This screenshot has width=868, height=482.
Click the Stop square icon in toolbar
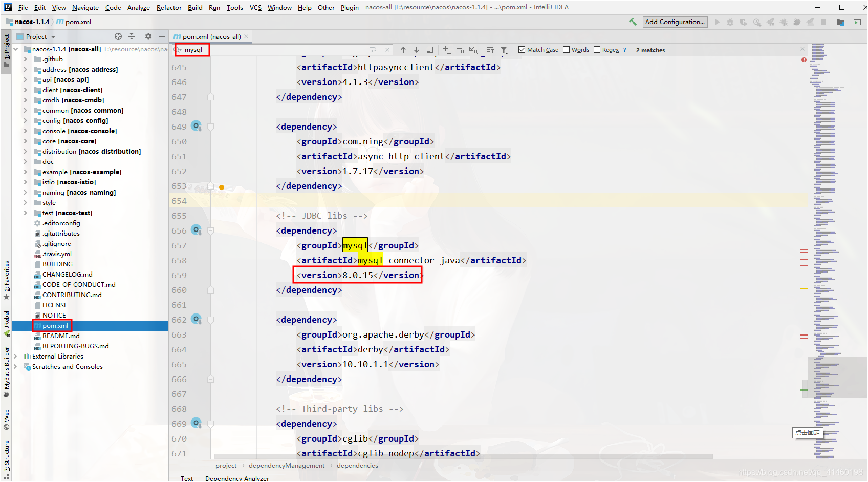823,22
